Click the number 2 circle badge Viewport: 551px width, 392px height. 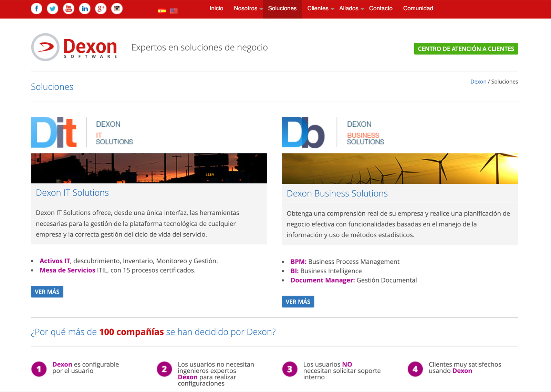tap(164, 369)
